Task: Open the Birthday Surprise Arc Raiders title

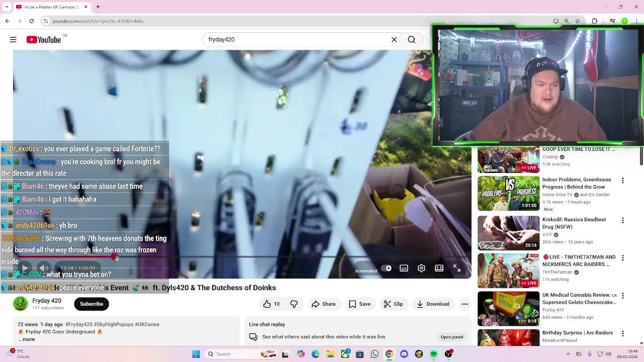Action: [578, 333]
